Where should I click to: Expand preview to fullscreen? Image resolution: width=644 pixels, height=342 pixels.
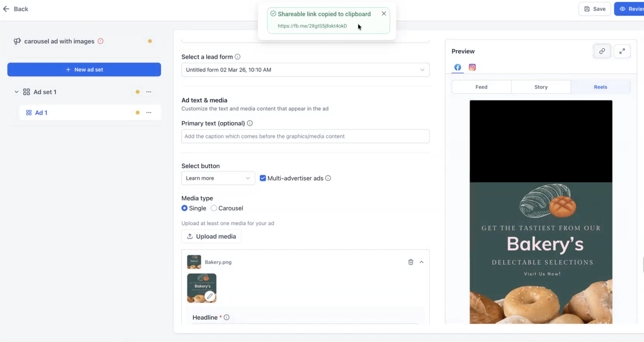[x=622, y=51]
